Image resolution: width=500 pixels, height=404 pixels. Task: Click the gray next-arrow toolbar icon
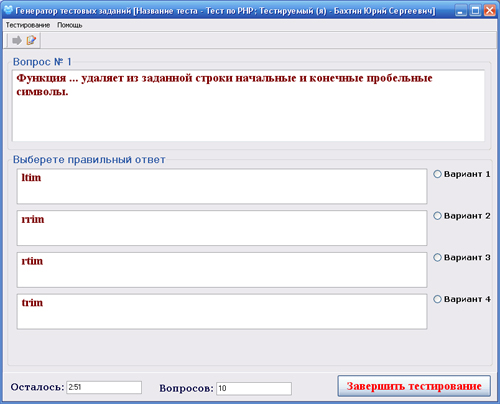click(x=17, y=40)
